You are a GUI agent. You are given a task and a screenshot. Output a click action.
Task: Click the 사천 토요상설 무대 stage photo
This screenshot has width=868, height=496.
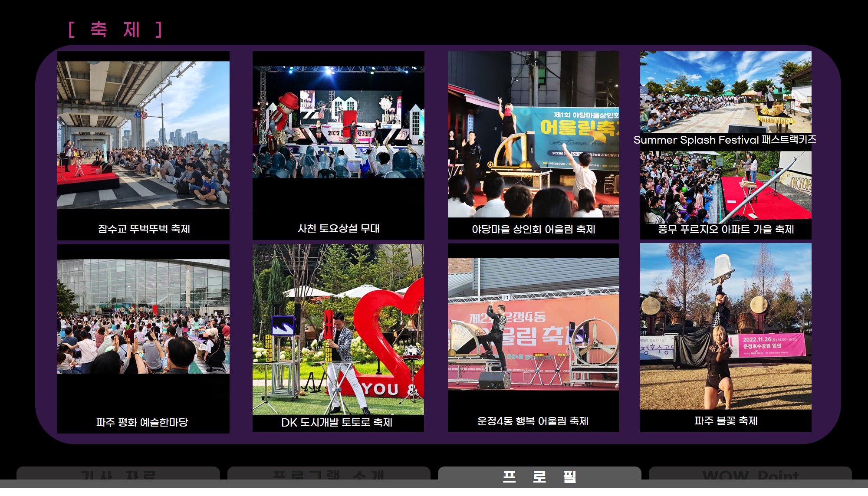(x=338, y=122)
